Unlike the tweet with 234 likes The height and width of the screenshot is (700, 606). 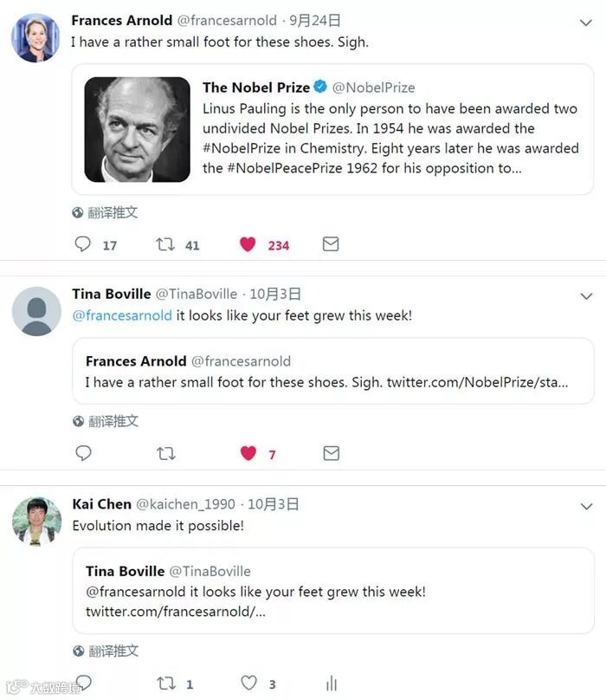[248, 244]
